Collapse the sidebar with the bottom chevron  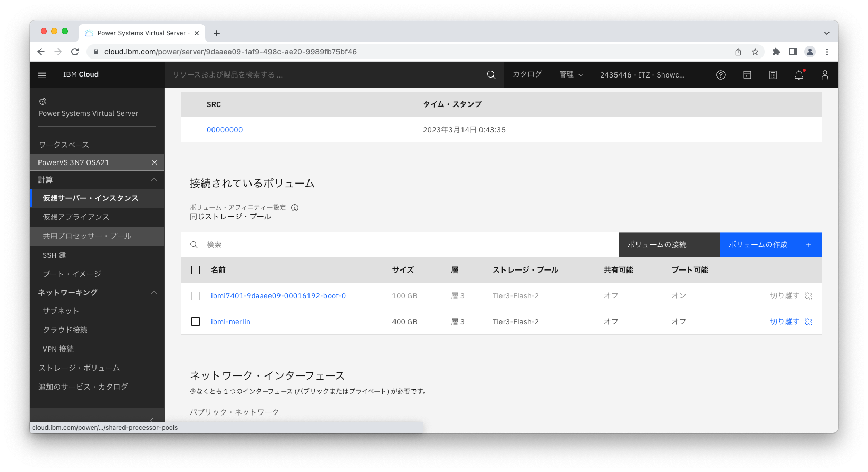point(152,420)
